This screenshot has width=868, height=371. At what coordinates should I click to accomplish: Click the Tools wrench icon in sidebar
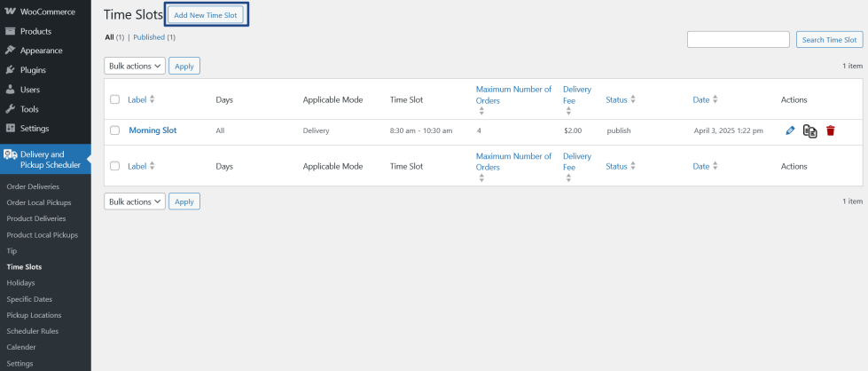coord(10,109)
